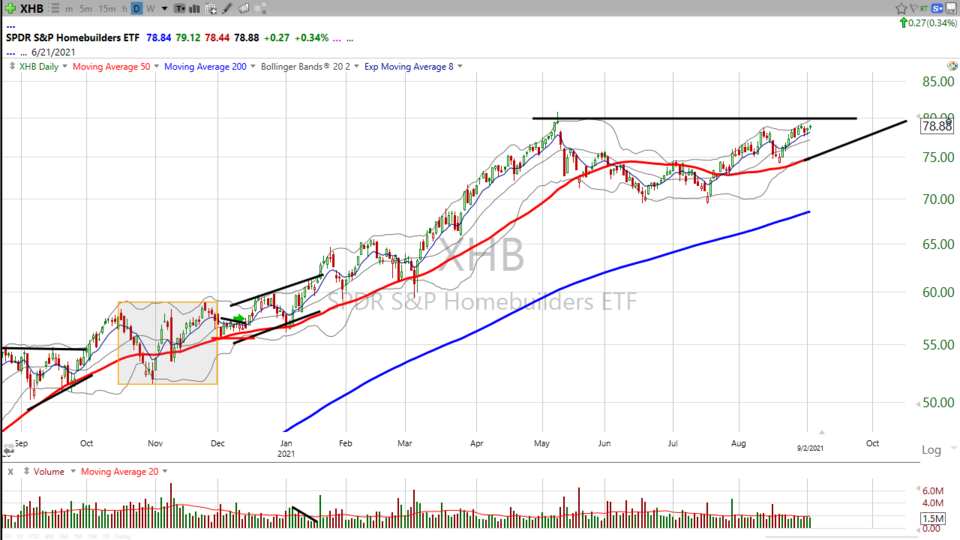Select the Weekly (W) timeframe button

pyautogui.click(x=150, y=9)
